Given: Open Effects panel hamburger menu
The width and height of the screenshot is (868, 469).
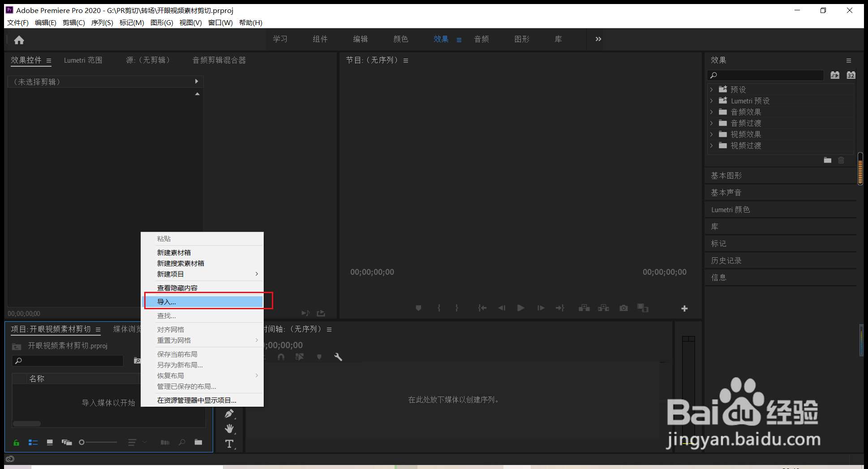Looking at the screenshot, I should (x=849, y=60).
